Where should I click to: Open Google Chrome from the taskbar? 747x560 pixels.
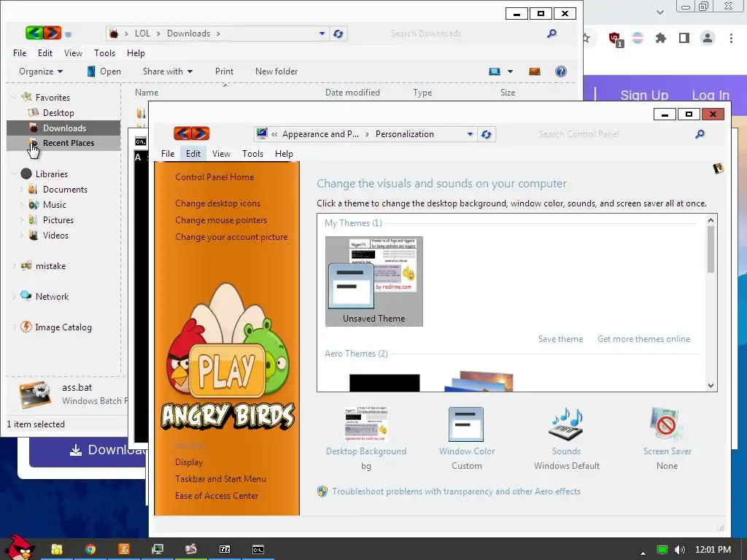coord(90,549)
